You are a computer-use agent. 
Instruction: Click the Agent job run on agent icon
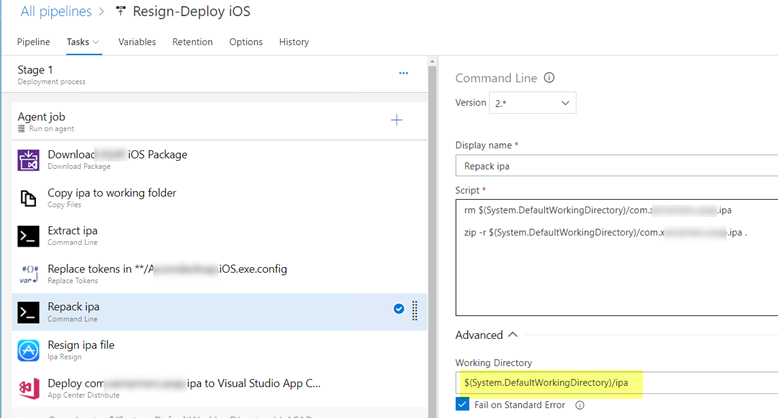click(21, 129)
